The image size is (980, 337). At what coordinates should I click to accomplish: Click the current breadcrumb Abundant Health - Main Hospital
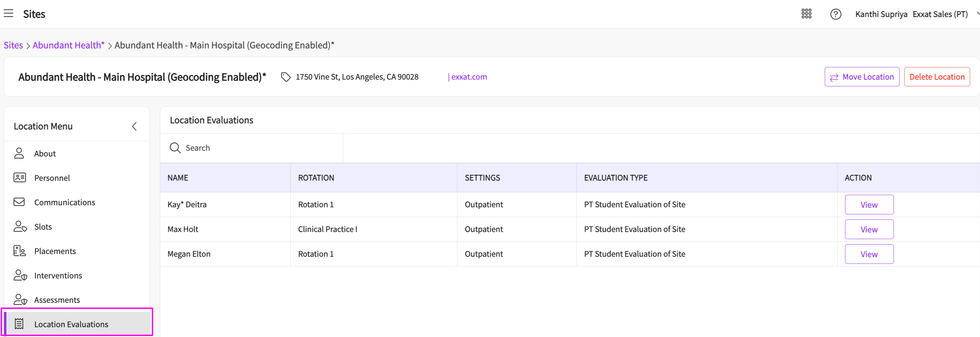224,45
